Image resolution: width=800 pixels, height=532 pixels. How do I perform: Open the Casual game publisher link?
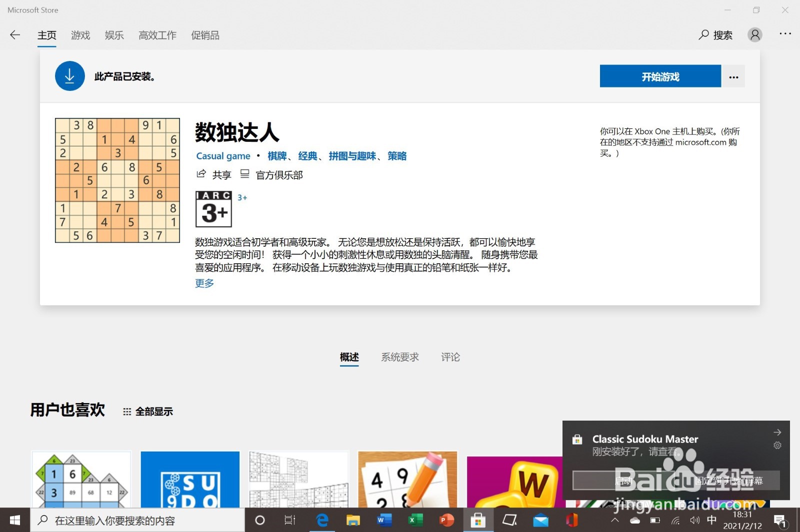[x=223, y=156]
